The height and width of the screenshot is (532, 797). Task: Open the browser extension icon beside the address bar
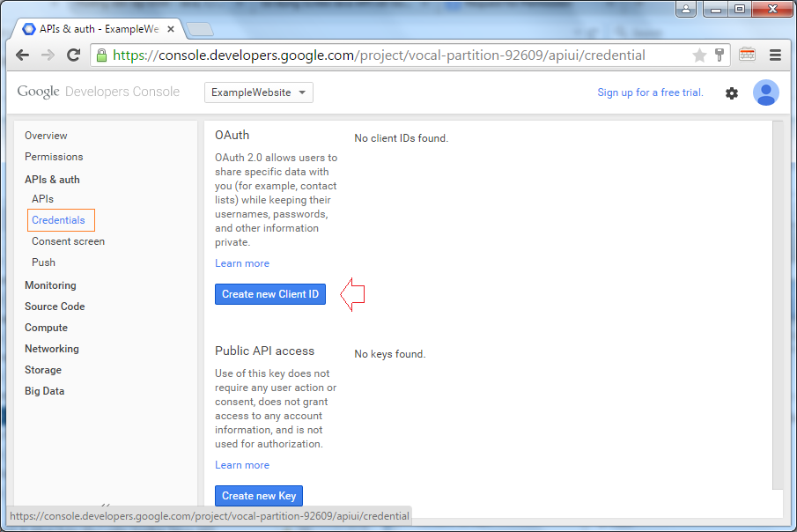point(747,55)
